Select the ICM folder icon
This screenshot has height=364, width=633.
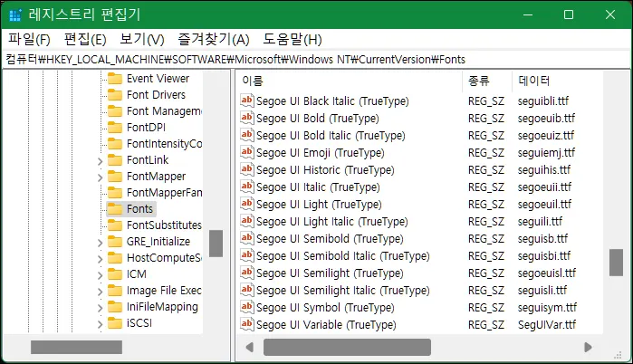click(x=115, y=274)
